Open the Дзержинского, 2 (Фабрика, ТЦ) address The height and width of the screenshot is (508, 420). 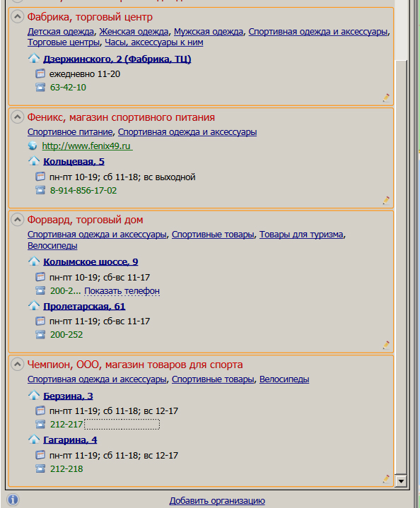pyautogui.click(x=117, y=59)
